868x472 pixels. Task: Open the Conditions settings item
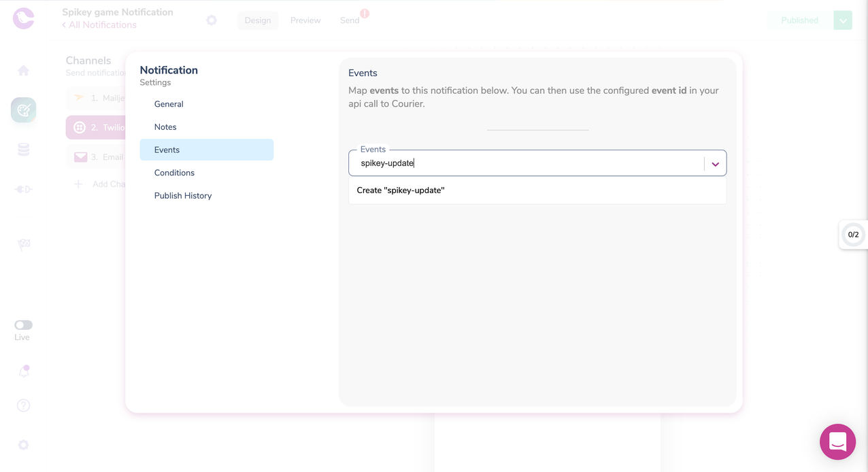click(174, 173)
